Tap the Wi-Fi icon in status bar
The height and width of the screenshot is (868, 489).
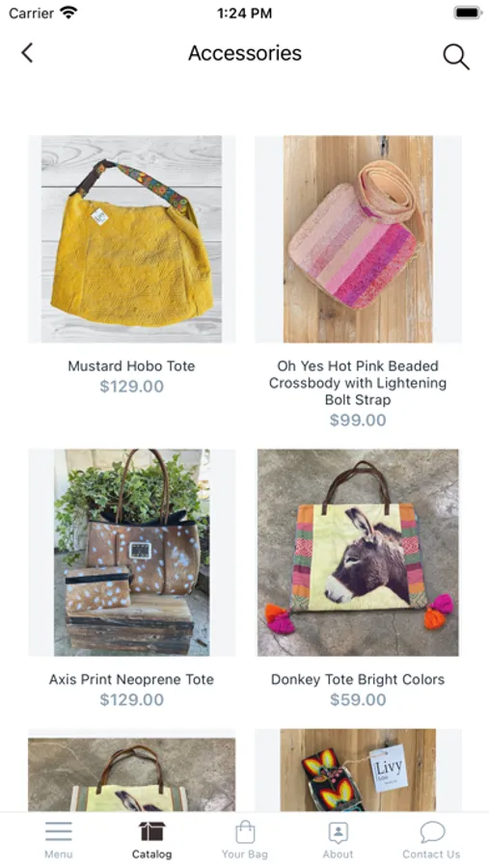[x=68, y=13]
